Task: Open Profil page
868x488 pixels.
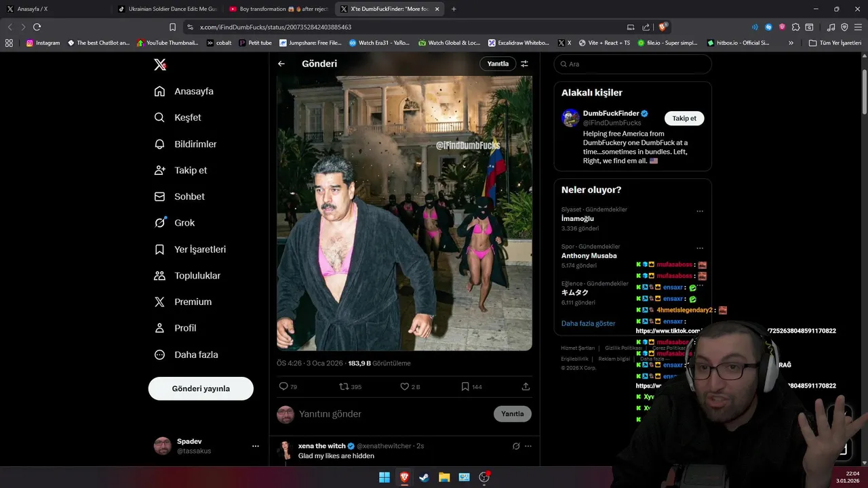Action: (x=175, y=328)
